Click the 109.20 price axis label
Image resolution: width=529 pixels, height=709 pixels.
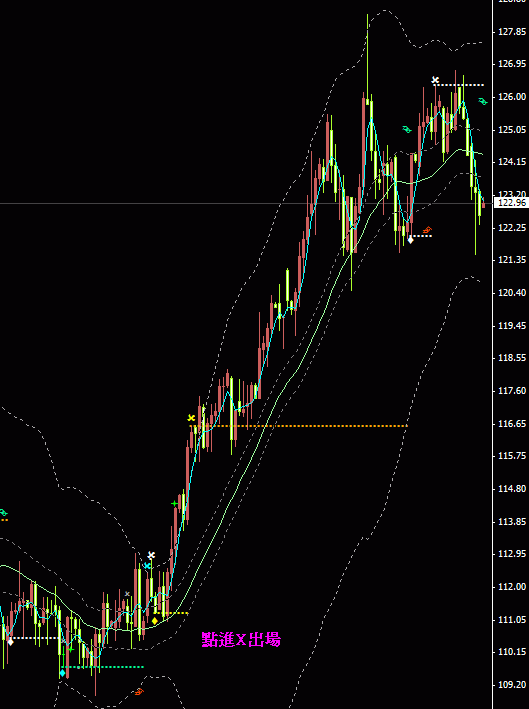coord(512,685)
